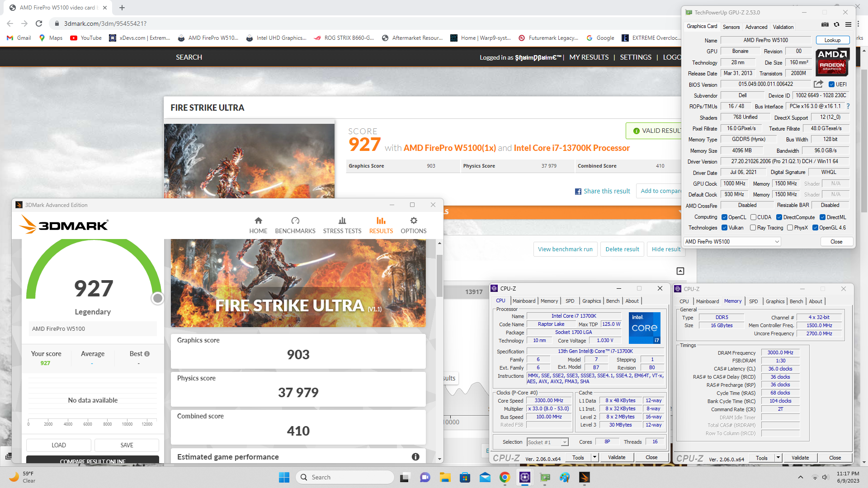Click the Bus Interface question mark in GPU-Z
Viewport: 868px width, 488px height.
coord(848,106)
